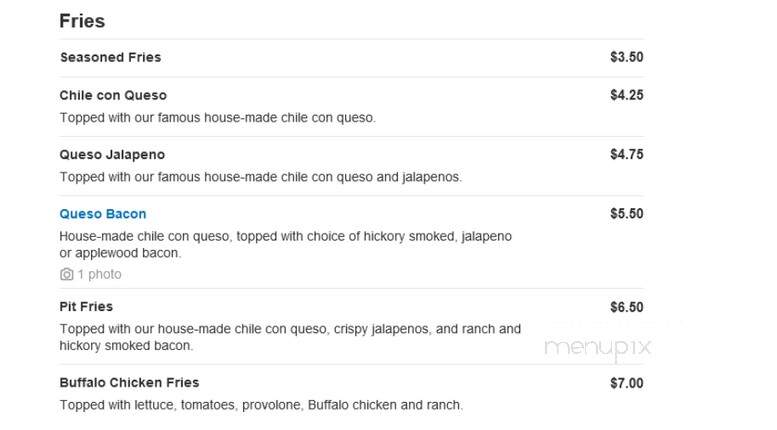Click the Fries section heading

coord(82,21)
